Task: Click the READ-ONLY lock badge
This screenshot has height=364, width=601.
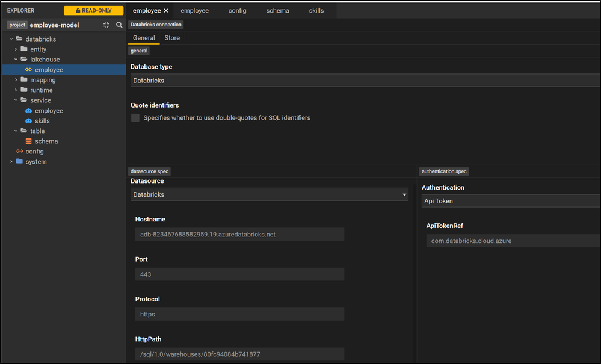Action: [x=93, y=11]
